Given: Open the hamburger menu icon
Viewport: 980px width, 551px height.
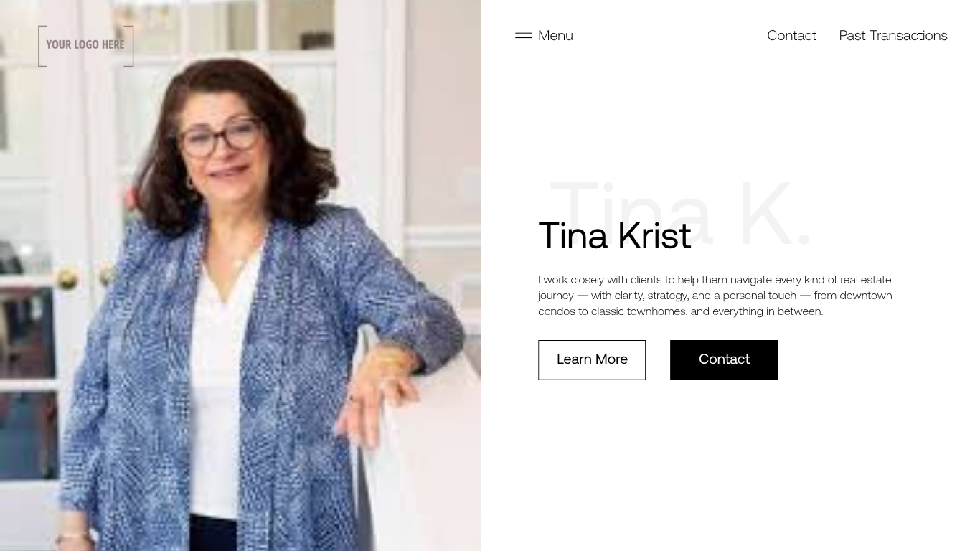Looking at the screenshot, I should pyautogui.click(x=524, y=35).
